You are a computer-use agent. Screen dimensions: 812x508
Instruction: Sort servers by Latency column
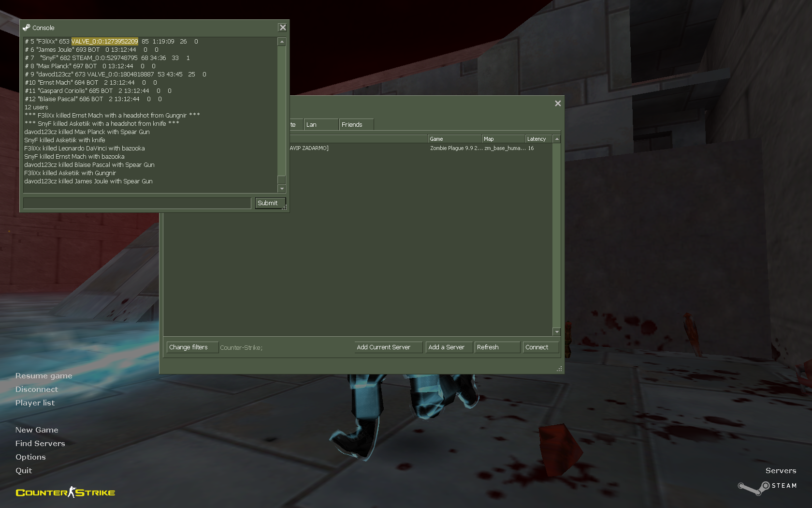pyautogui.click(x=537, y=139)
